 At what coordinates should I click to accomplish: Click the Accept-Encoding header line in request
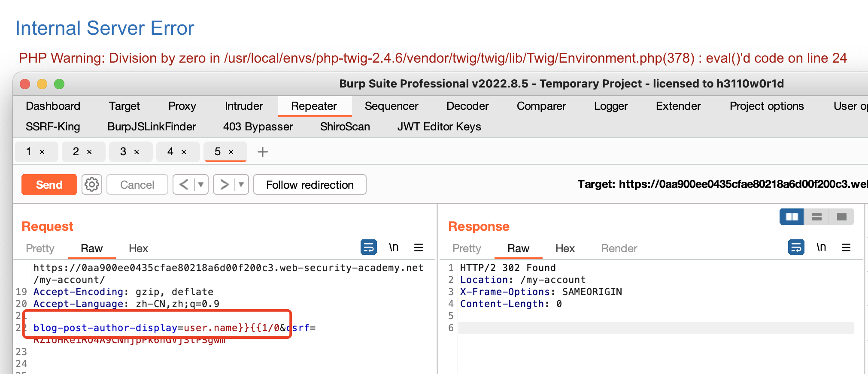pos(124,292)
